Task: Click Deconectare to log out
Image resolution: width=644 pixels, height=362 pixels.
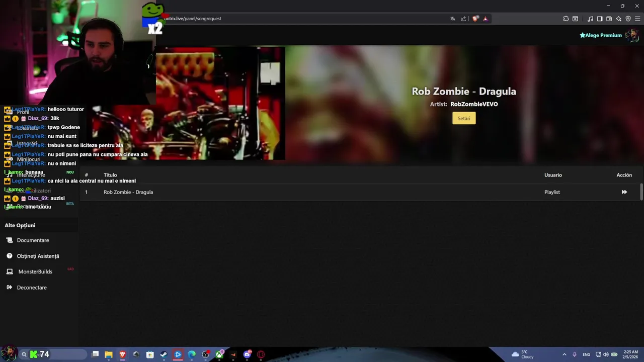Action: coord(32,288)
